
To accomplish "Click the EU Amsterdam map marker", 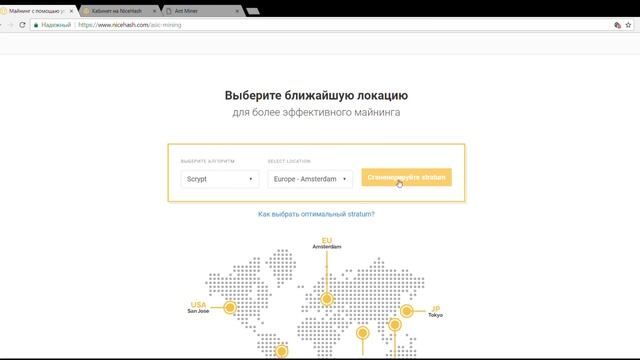I will point(327,299).
